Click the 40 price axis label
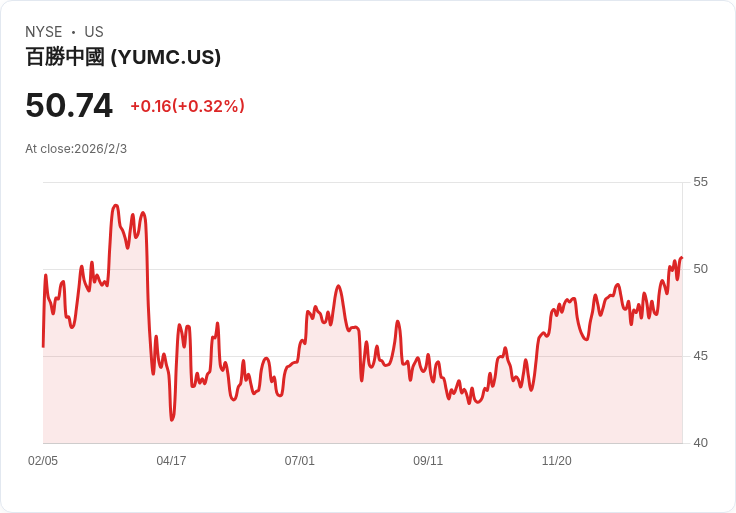Image resolution: width=736 pixels, height=513 pixels. pyautogui.click(x=700, y=443)
